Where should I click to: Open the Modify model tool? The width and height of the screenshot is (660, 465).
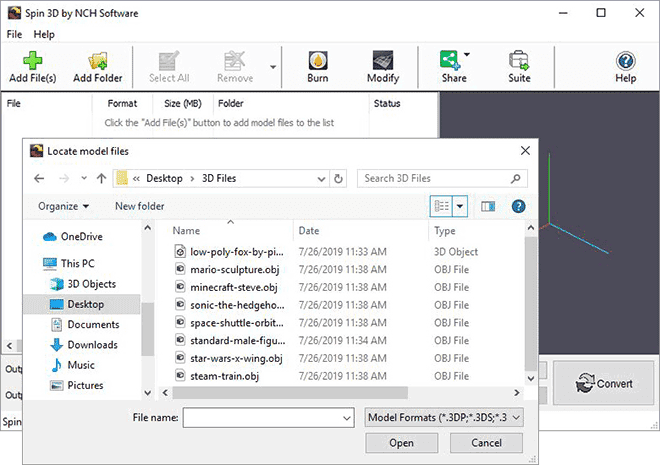(x=383, y=67)
